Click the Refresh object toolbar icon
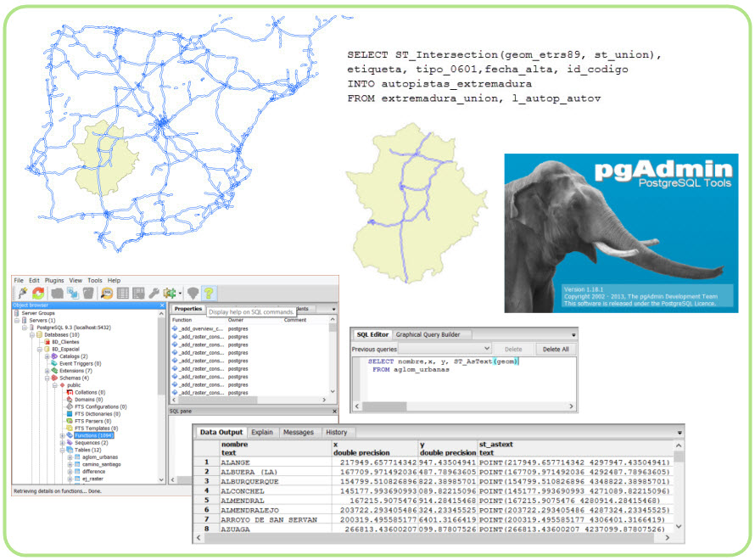Screen dimensions: 755x560 tap(38, 293)
